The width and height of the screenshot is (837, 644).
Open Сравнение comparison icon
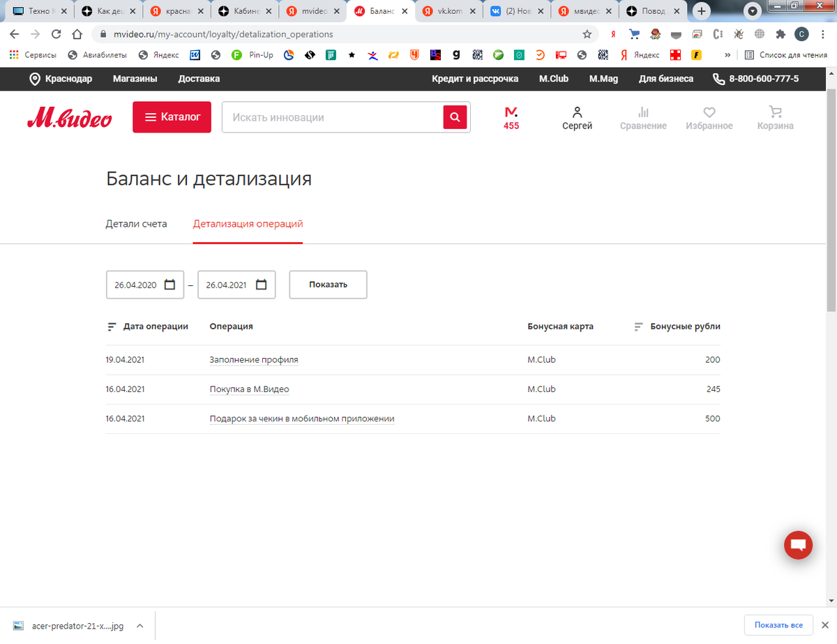[643, 118]
